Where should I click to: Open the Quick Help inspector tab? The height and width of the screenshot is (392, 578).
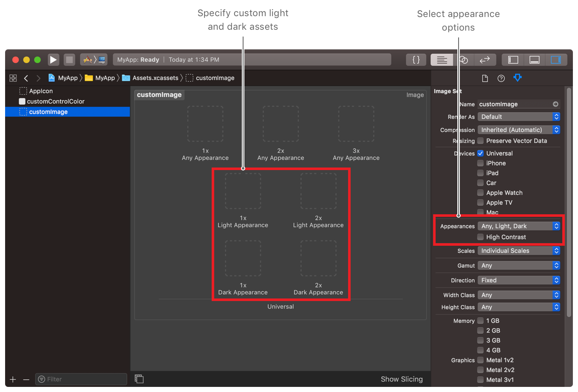501,78
